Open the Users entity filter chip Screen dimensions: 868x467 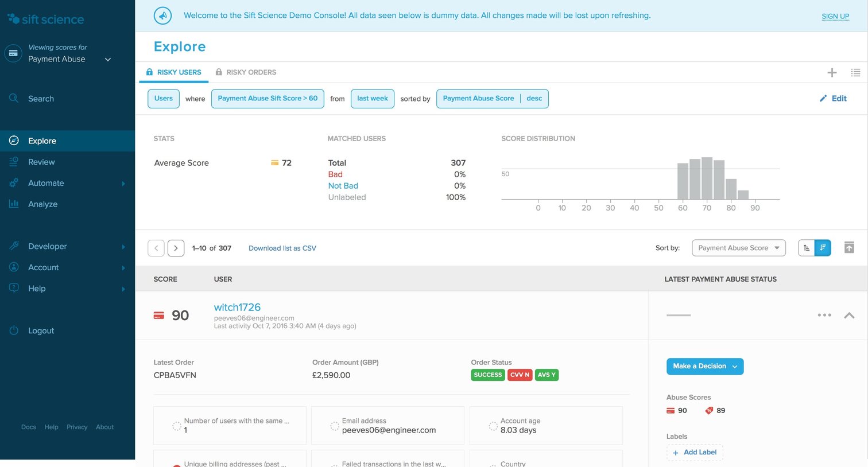pos(164,99)
